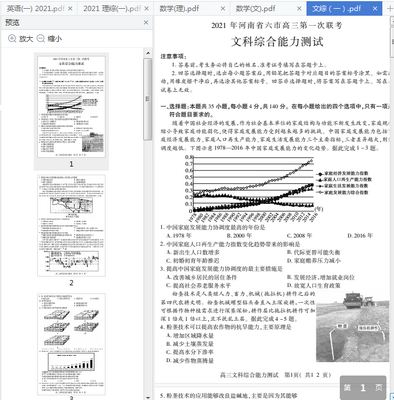Click the 缩小 text label
The height and width of the screenshot is (400, 394).
point(55,39)
